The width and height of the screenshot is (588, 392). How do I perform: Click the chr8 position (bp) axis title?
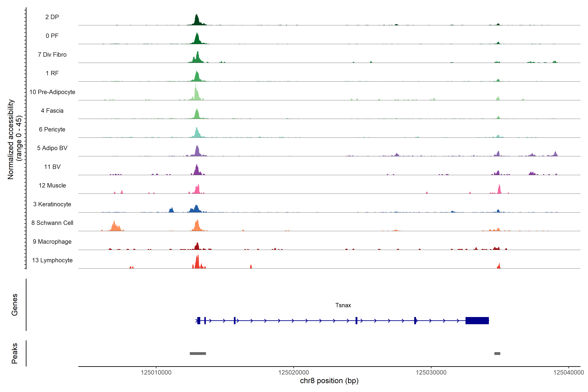point(329,381)
